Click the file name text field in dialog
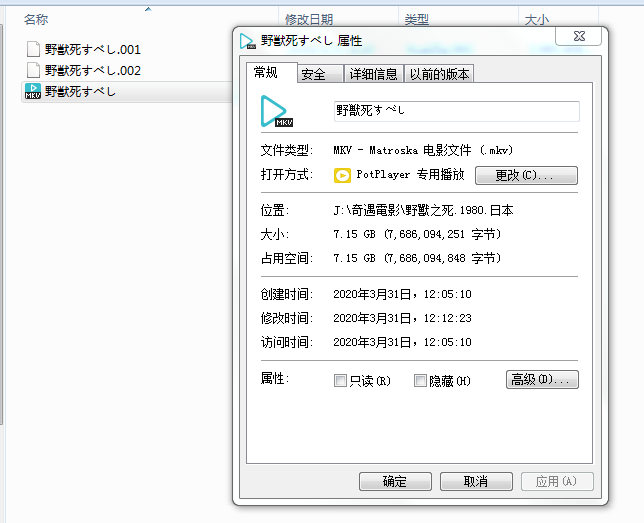 pyautogui.click(x=456, y=111)
